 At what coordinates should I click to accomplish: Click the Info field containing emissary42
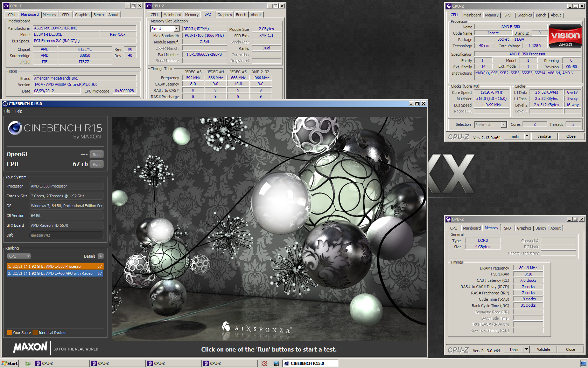(66, 235)
